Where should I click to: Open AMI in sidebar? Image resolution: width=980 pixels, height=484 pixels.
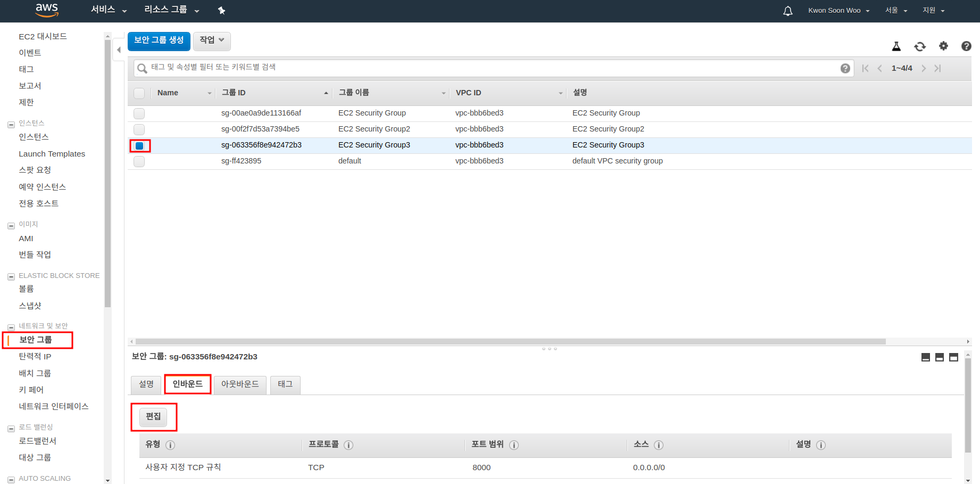tap(26, 239)
